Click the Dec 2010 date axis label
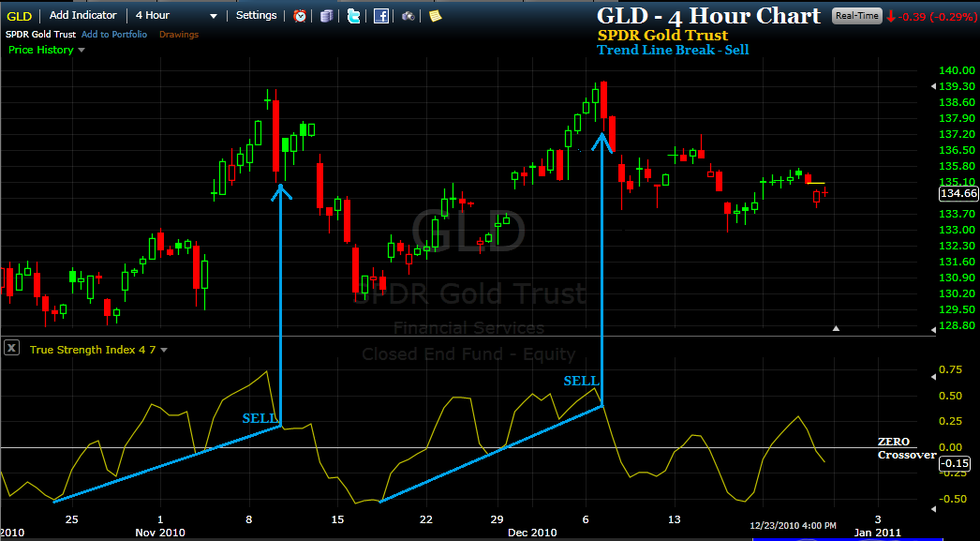The height and width of the screenshot is (541, 980). [x=532, y=533]
